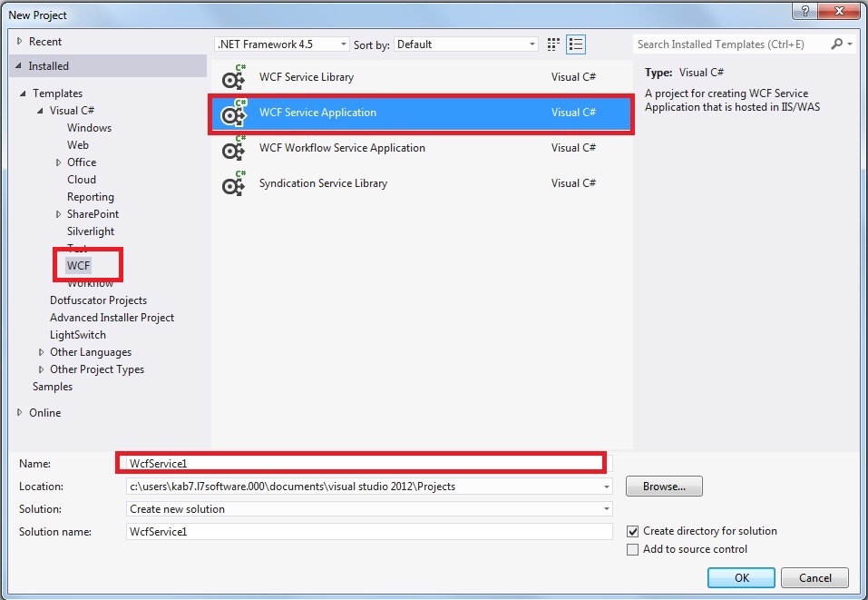Expand the Office tree node
The width and height of the screenshot is (868, 600).
[58, 162]
